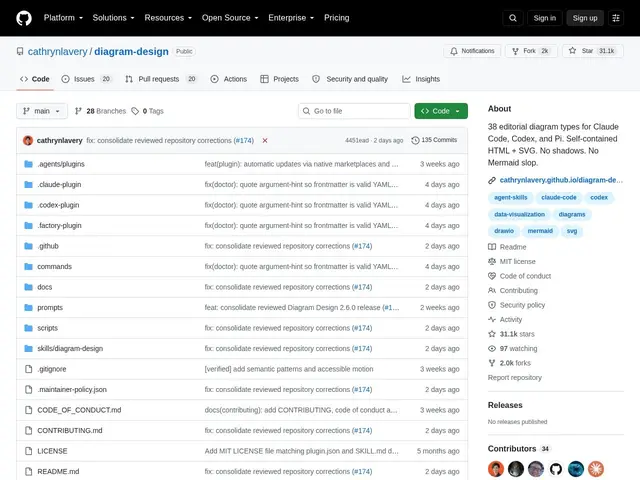Open the .factory-plugin folder
This screenshot has width=640, height=480.
tap(60, 225)
